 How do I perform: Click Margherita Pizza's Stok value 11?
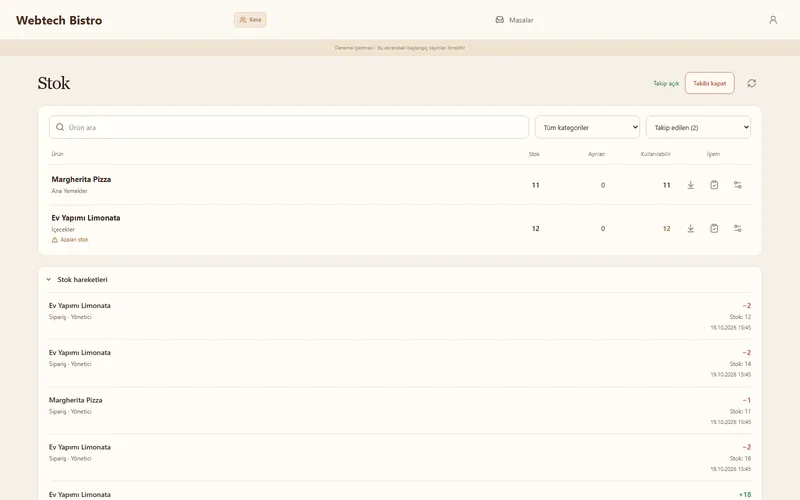[535, 185]
